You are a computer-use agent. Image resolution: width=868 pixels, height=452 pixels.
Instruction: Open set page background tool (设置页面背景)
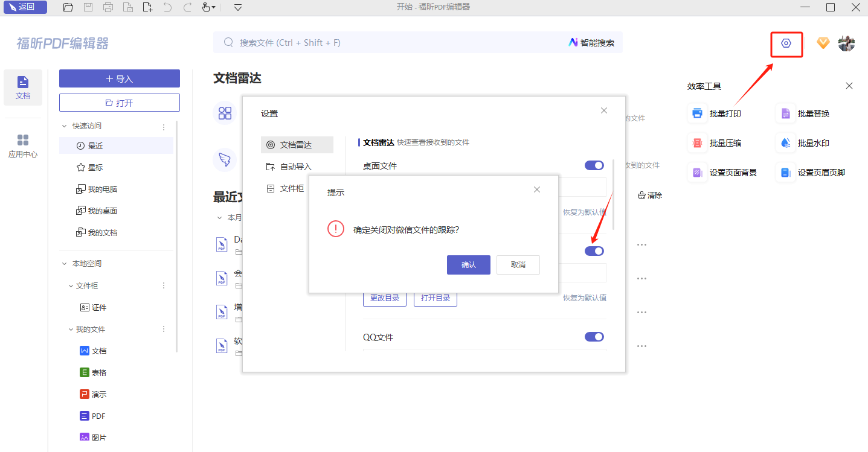pyautogui.click(x=724, y=173)
